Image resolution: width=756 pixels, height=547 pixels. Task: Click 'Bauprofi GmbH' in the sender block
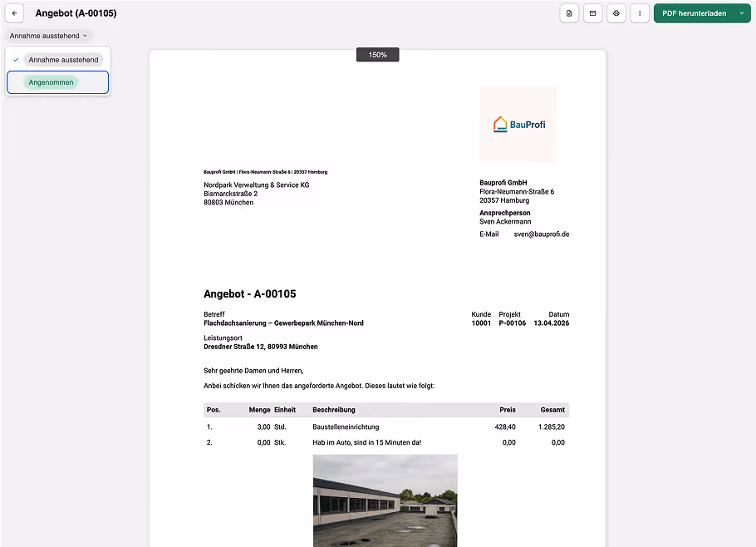pyautogui.click(x=503, y=183)
